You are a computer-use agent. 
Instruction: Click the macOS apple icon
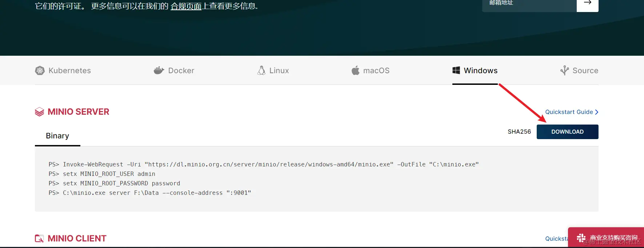(x=355, y=70)
